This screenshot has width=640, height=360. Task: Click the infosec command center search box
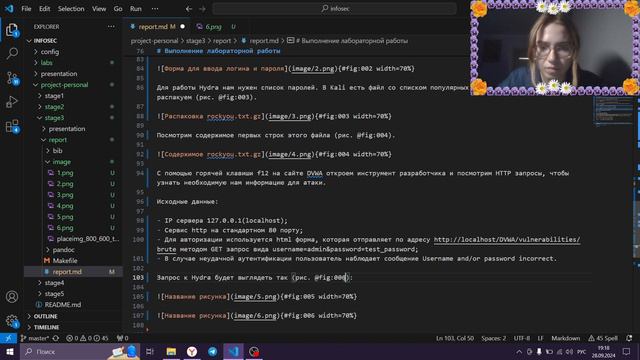334,9
